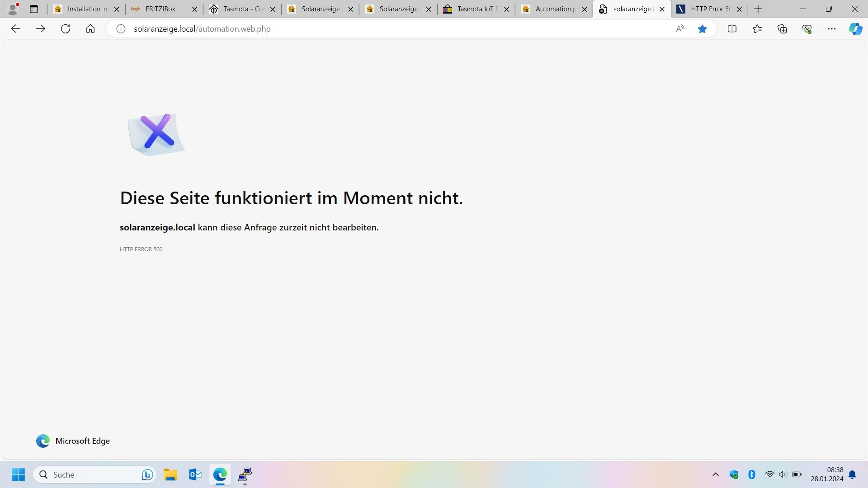View site information icon
Image resolution: width=868 pixels, height=488 pixels.
121,29
